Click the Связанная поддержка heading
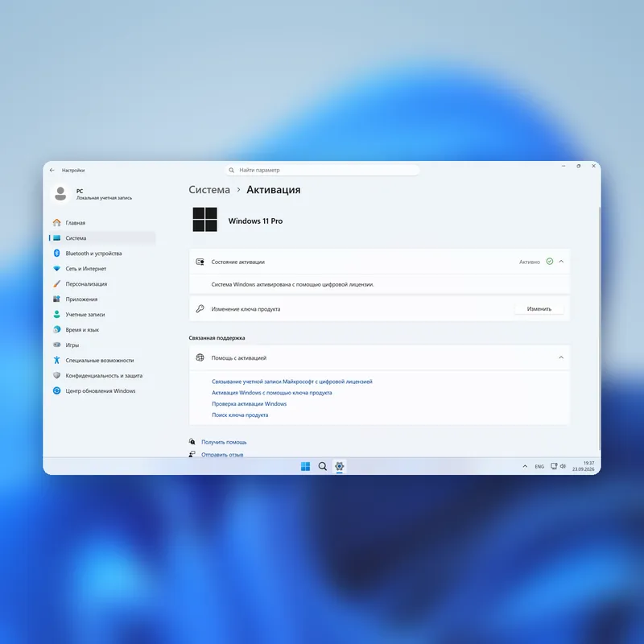The height and width of the screenshot is (644, 644). pos(217,338)
